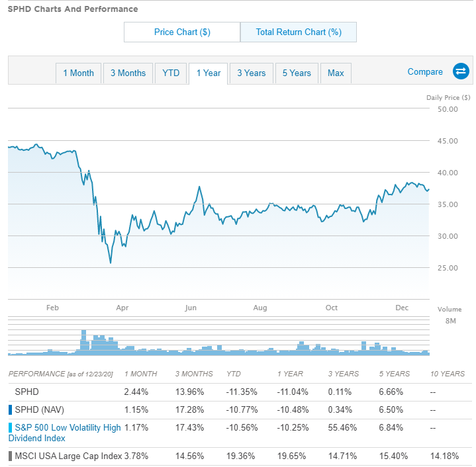Click SPHD 1 month value 2.44%
Viewport: 476px width, 467px height.
coord(136,392)
